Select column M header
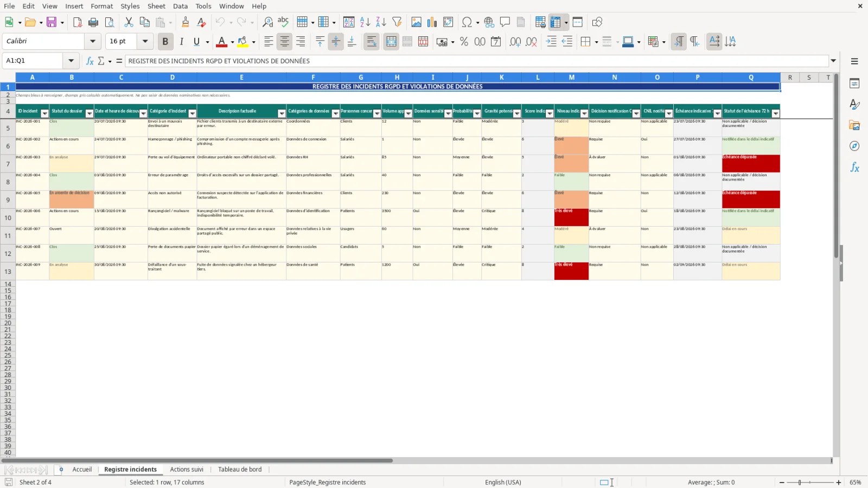The width and height of the screenshot is (868, 488). [x=571, y=78]
